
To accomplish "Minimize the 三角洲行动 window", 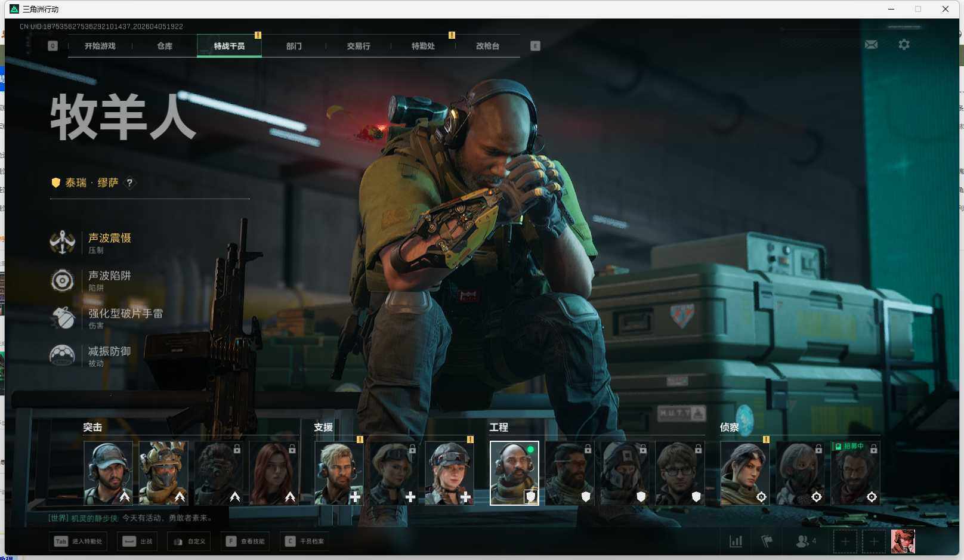I will [x=891, y=9].
